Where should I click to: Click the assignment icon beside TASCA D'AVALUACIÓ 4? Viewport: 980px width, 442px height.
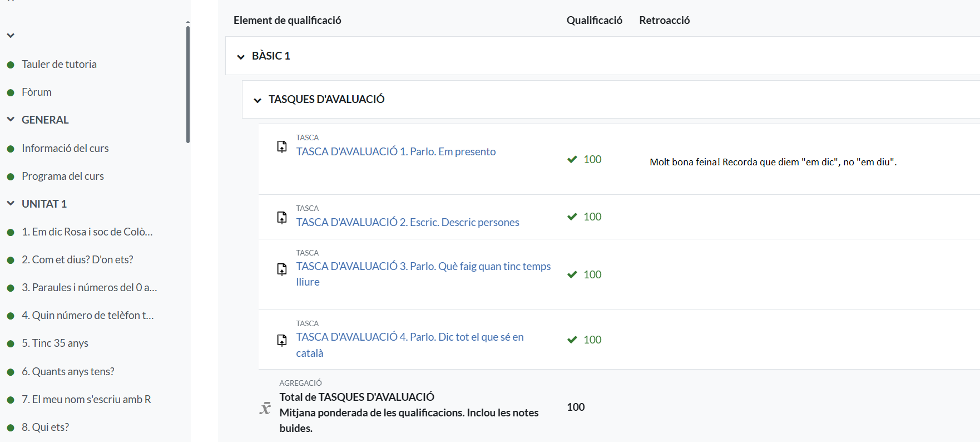tap(282, 340)
